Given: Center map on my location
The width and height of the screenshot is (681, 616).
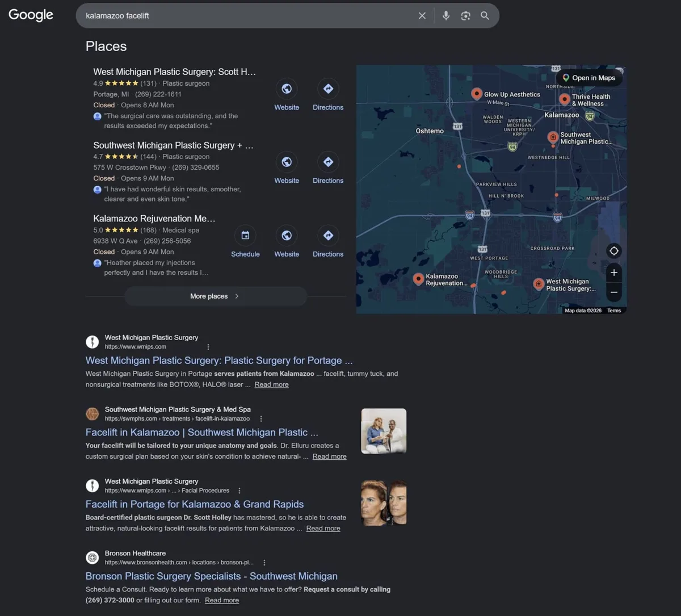Looking at the screenshot, I should click(x=613, y=251).
